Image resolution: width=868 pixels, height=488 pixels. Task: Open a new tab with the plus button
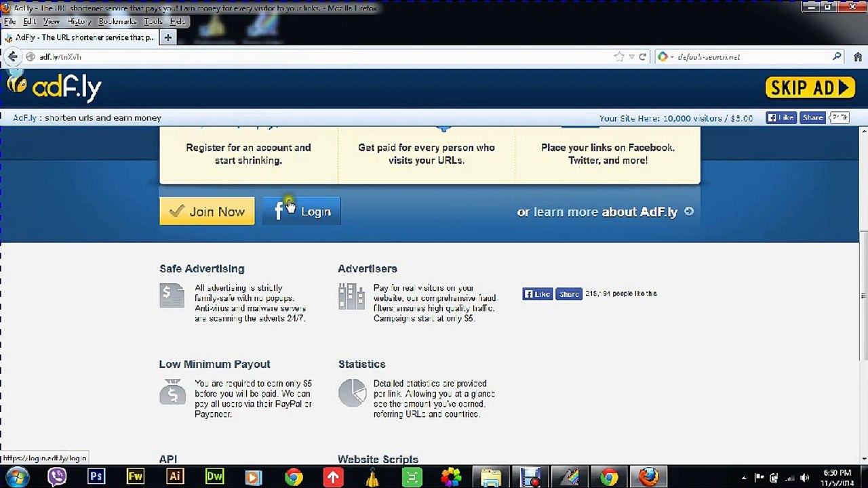click(x=167, y=37)
